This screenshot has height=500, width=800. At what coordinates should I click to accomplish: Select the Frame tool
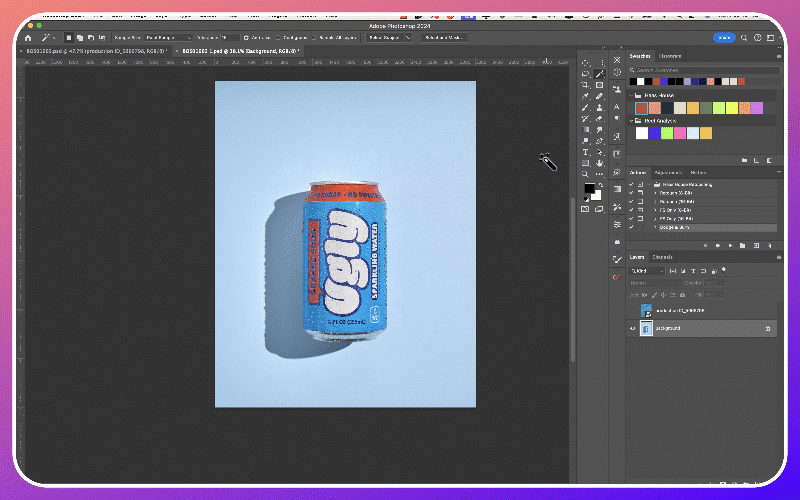tap(599, 85)
